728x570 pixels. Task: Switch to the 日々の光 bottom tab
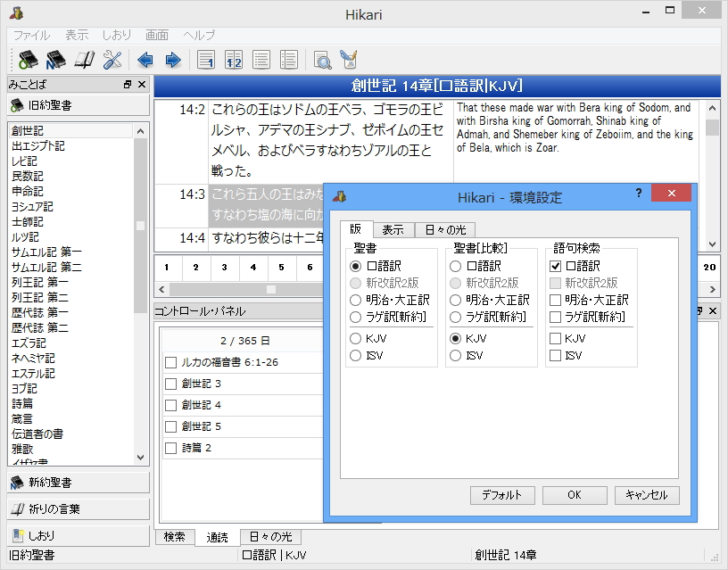click(272, 538)
